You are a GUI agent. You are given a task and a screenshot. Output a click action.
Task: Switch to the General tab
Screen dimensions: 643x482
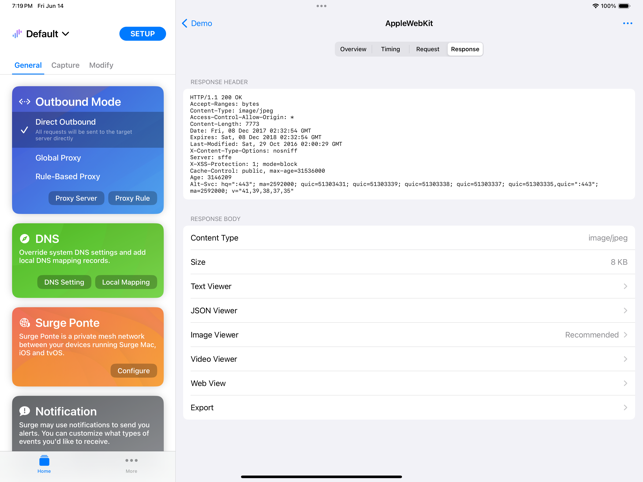pos(28,65)
